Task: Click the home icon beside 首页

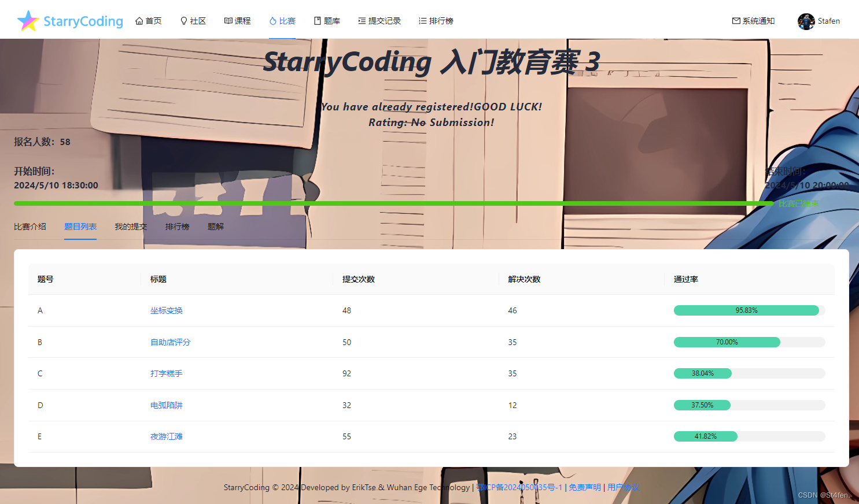Action: pos(139,21)
